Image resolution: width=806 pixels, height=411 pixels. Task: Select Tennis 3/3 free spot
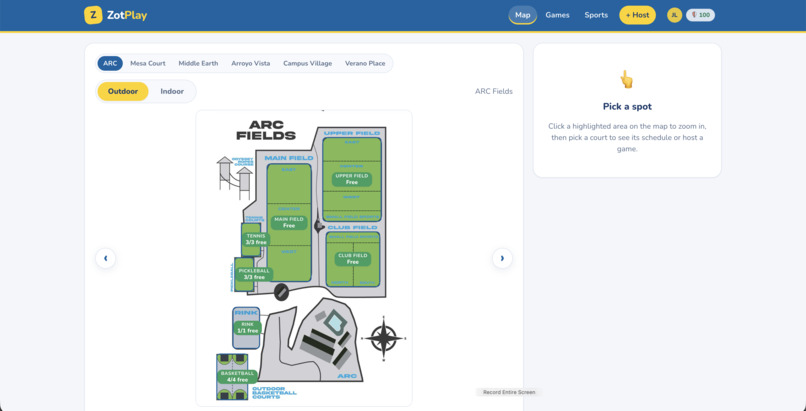click(255, 239)
